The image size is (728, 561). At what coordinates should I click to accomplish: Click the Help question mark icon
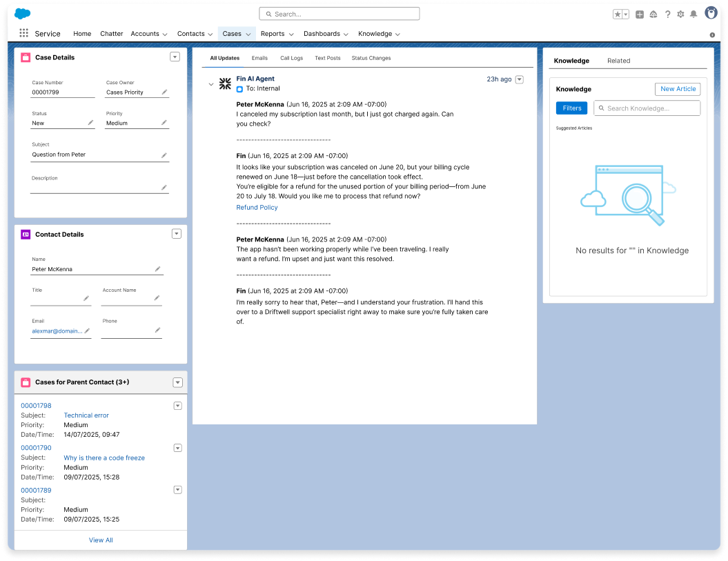click(667, 14)
